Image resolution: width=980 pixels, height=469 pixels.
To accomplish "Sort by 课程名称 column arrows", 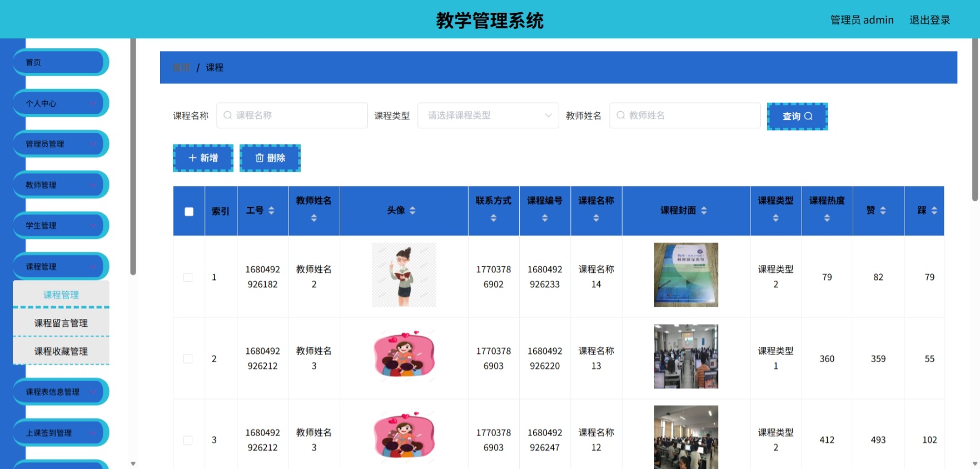I will (x=596, y=218).
